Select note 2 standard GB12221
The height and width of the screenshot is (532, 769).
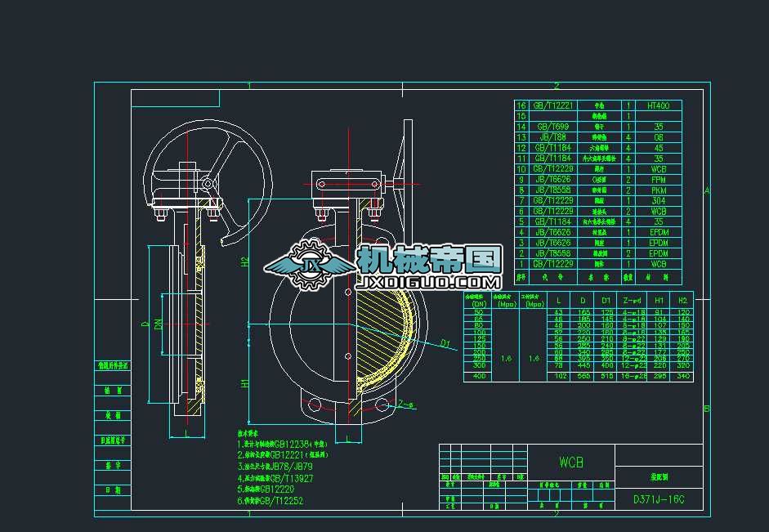(285, 455)
